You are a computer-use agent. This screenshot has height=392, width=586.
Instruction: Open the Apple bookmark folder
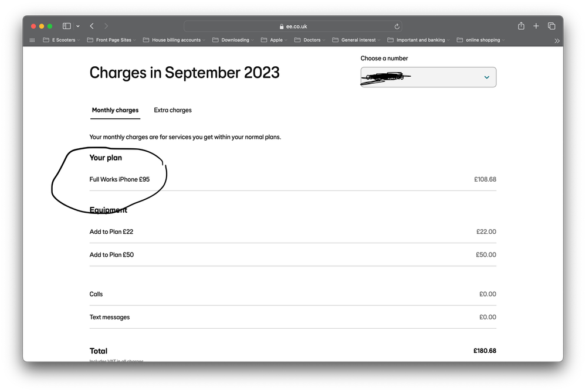[274, 40]
